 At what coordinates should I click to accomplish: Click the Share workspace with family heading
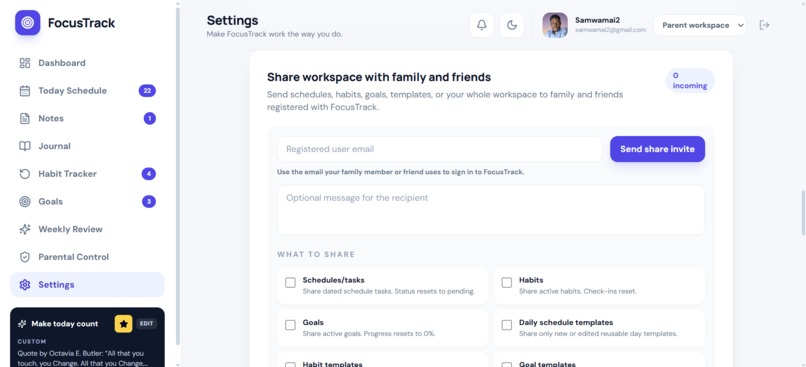point(379,77)
